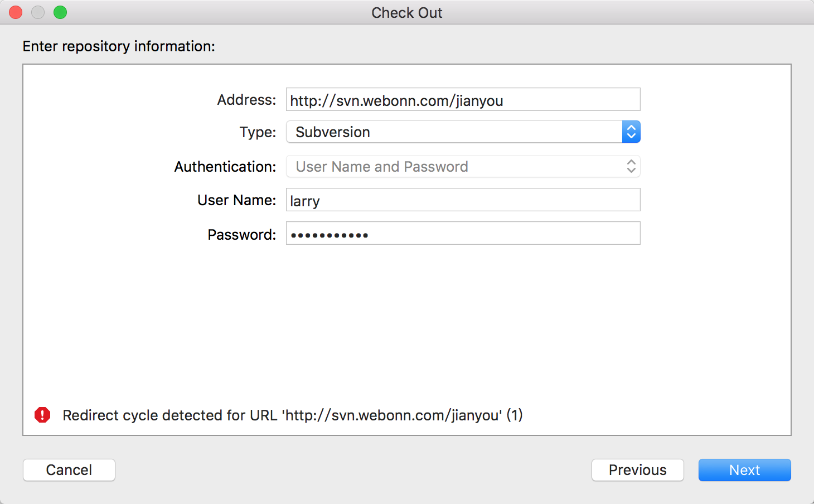
Task: Click the Password label
Action: point(241,235)
